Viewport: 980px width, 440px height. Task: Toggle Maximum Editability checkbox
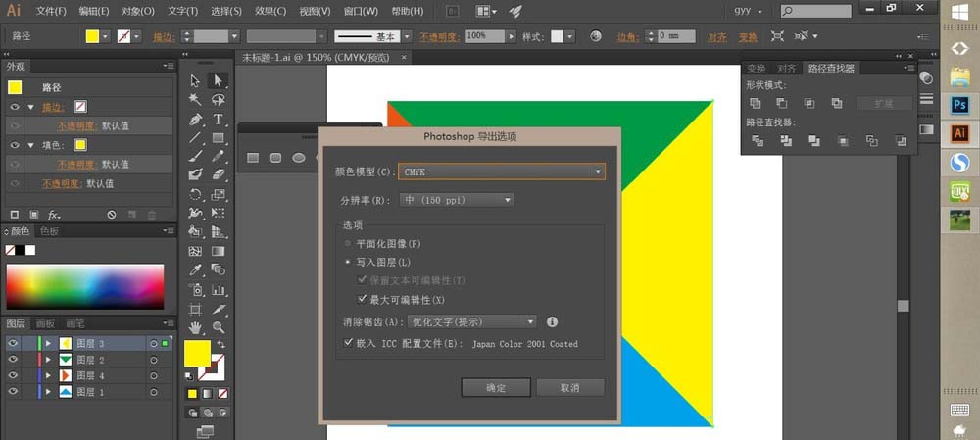(x=362, y=299)
